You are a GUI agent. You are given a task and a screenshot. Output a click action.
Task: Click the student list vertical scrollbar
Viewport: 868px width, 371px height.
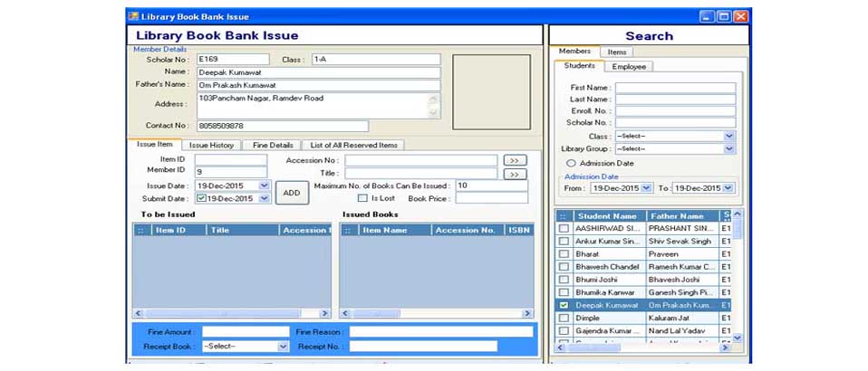[x=737, y=275]
